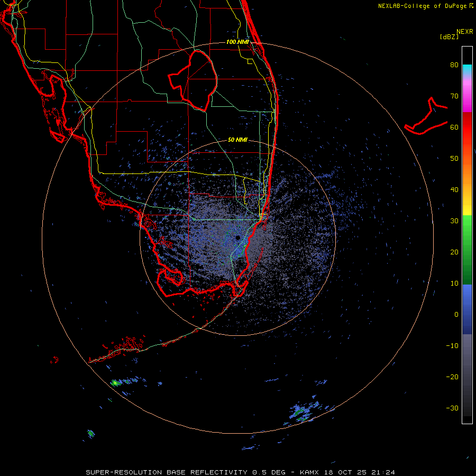Viewport: 476px width, 476px height.
Task: Click the NEXLAB-College of DuPage title text
Action: (x=425, y=6)
